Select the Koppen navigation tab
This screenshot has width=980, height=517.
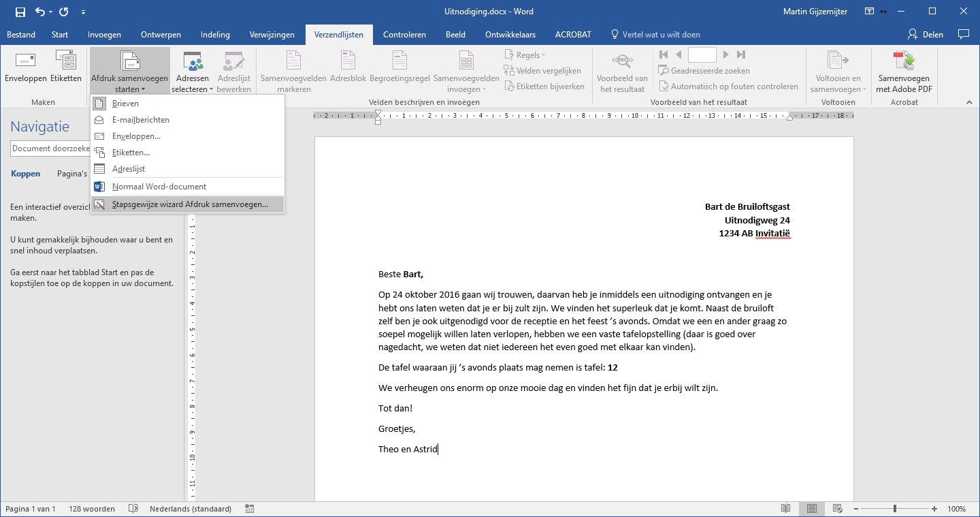pos(25,174)
